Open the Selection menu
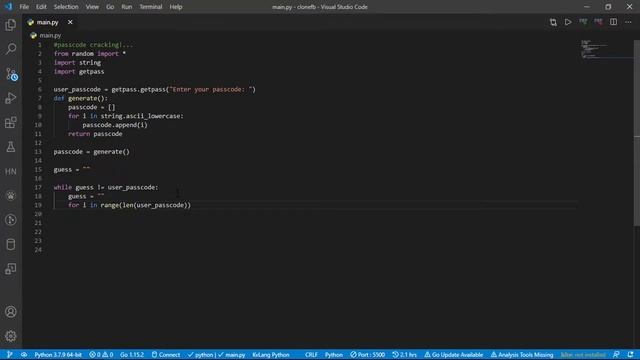 tap(66, 7)
